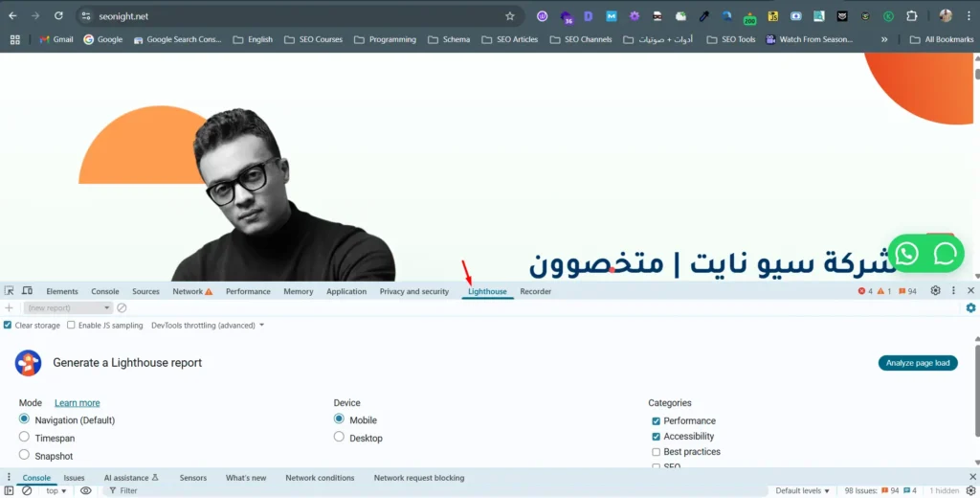This screenshot has width=980, height=498.
Task: Toggle the Clear storage checkbox
Action: click(8, 326)
